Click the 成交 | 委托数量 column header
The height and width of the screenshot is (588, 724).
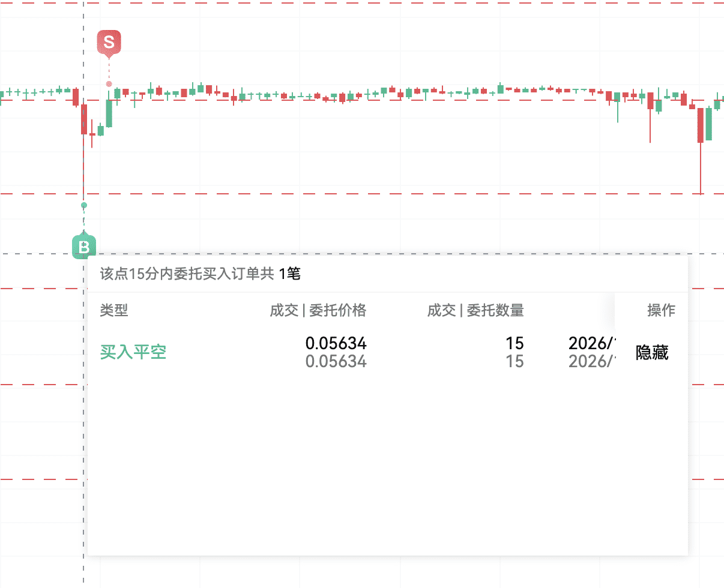tap(475, 310)
